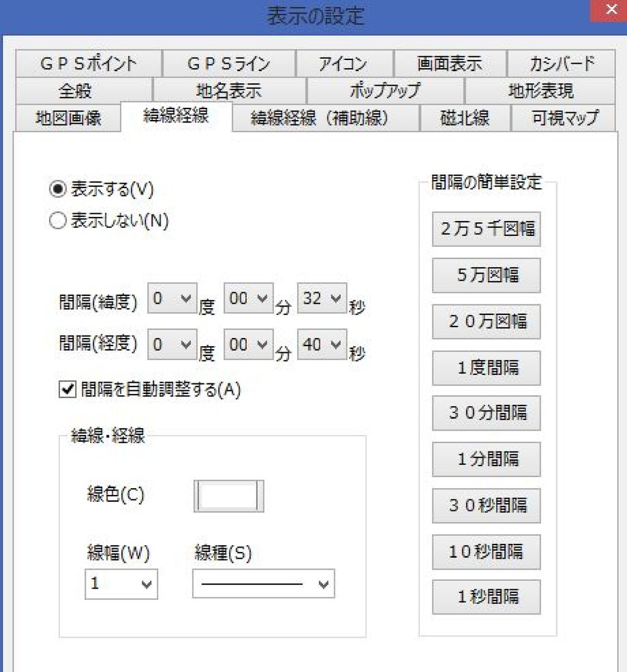Open latitude degrees dropdown in 間隔(緯度) row
The height and width of the screenshot is (672, 627).
172,298
